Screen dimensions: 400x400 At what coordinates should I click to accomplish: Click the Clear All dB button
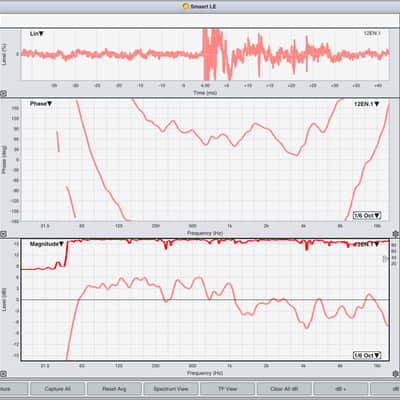point(284,389)
